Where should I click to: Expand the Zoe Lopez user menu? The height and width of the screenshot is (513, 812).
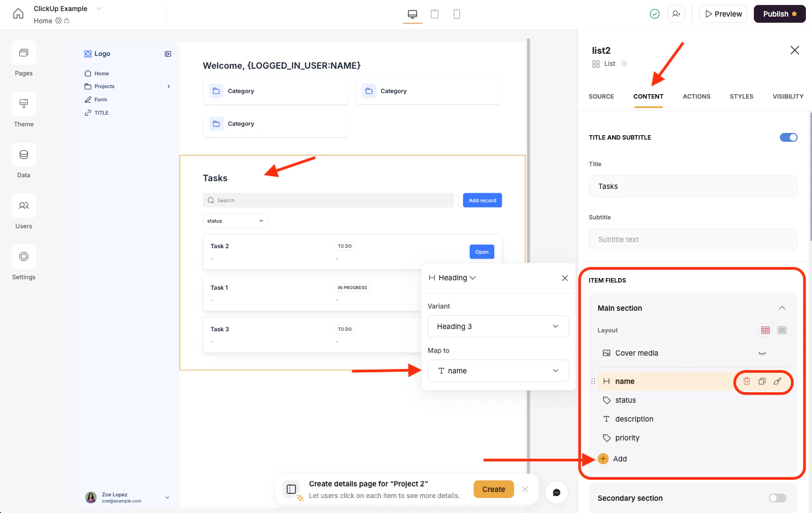pyautogui.click(x=167, y=497)
